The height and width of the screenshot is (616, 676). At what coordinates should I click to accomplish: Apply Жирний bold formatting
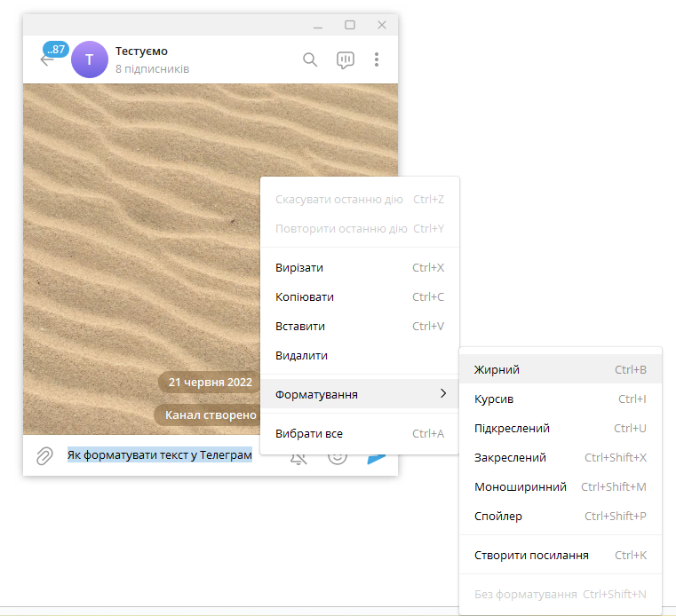[560, 369]
